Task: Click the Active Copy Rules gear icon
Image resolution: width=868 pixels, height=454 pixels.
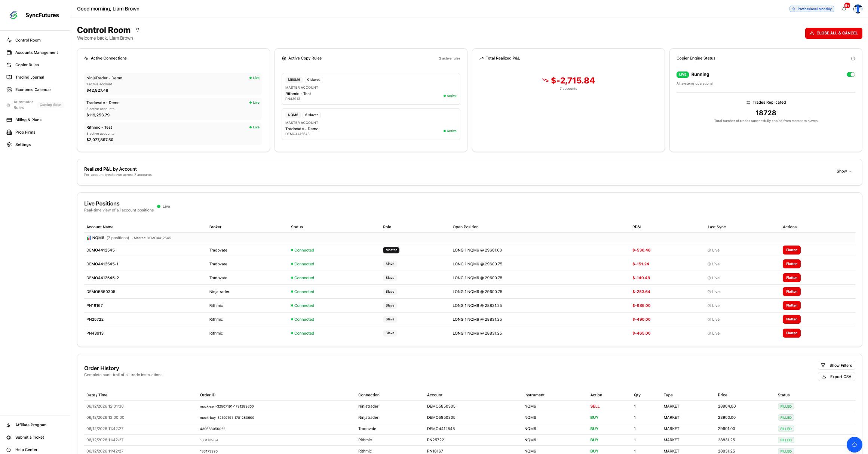Action: pyautogui.click(x=284, y=58)
